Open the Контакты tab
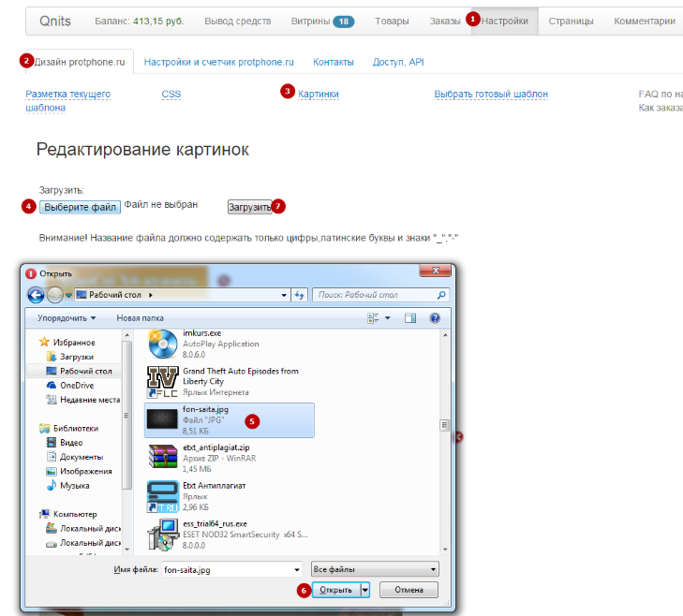The width and height of the screenshot is (683, 616). pyautogui.click(x=334, y=63)
